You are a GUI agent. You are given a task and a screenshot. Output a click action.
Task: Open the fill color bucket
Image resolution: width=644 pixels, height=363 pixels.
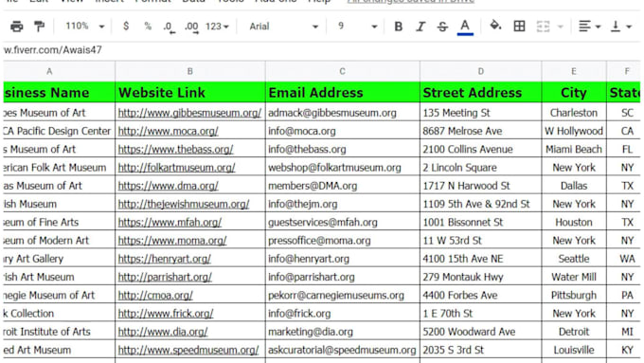(495, 27)
